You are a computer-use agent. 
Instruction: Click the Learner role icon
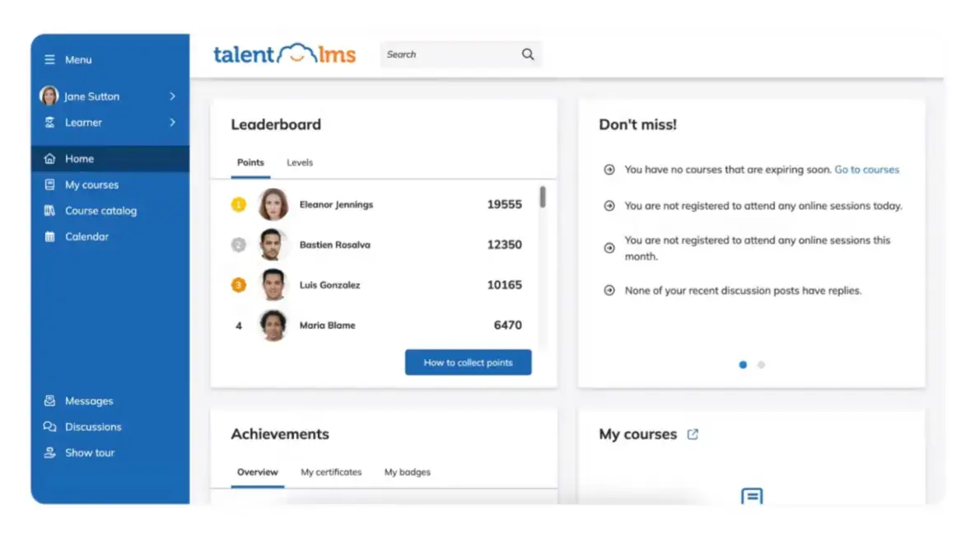click(49, 123)
